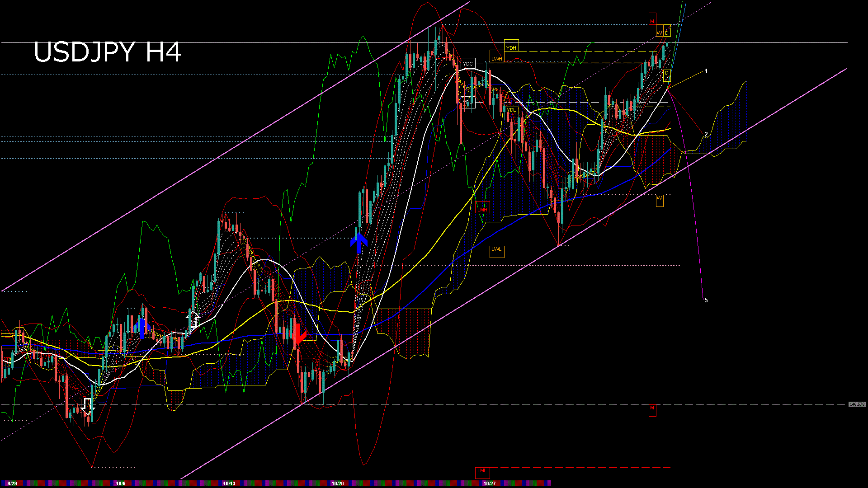Screen dimensions: 868x488
Task: Click the USDJPY H4 chart title
Action: (x=107, y=52)
